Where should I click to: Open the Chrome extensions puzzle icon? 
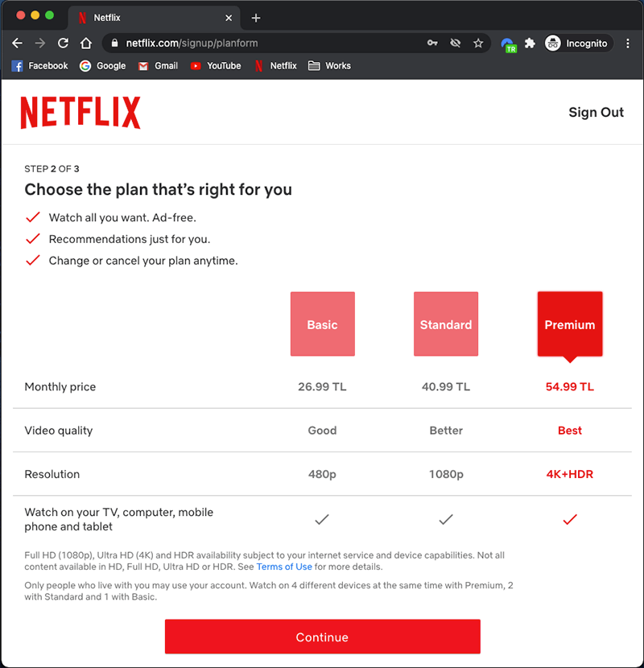(x=530, y=43)
